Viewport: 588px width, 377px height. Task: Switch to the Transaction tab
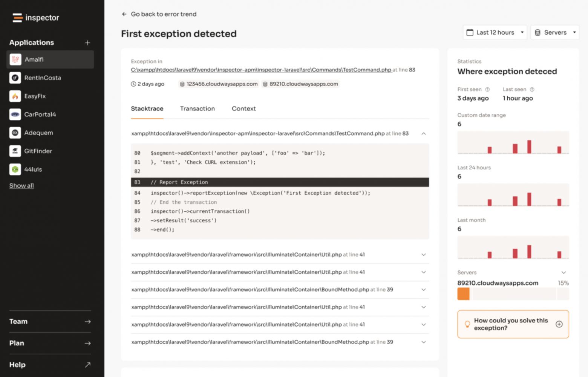(197, 109)
